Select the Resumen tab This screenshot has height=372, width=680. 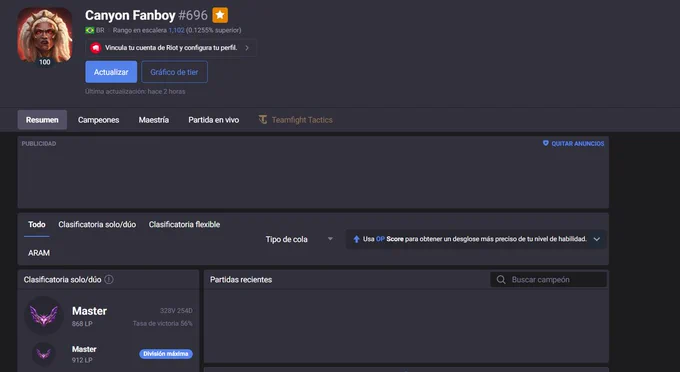click(x=42, y=120)
